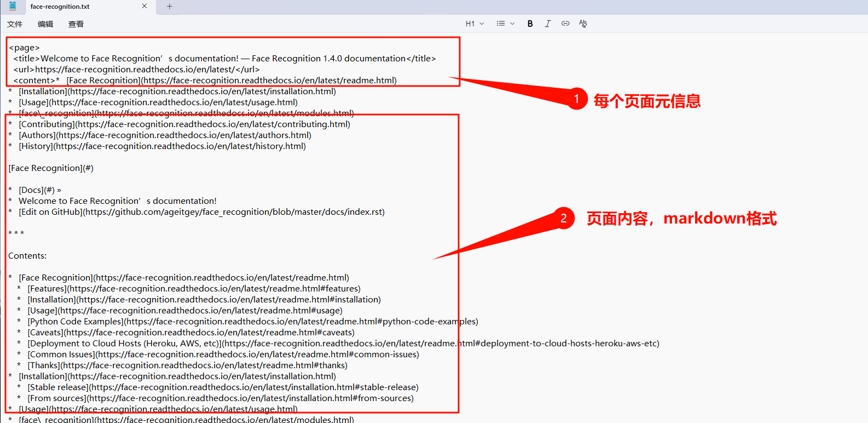Click the top [Installation] installation.html line
The height and width of the screenshot is (423, 868).
(172, 92)
